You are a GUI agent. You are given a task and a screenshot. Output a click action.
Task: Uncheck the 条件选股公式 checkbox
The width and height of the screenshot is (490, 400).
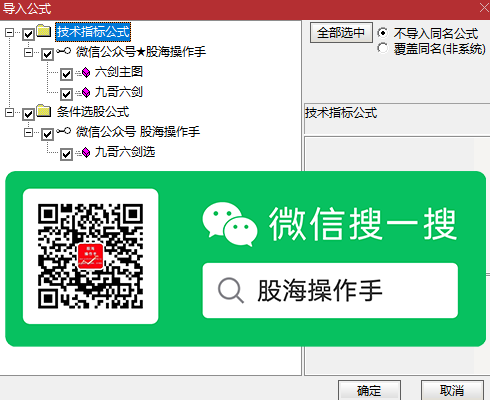[28, 114]
